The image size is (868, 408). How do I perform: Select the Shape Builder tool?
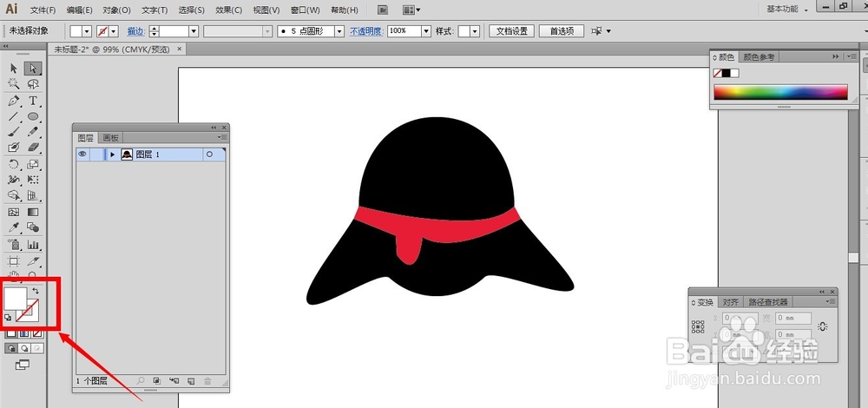[x=14, y=195]
